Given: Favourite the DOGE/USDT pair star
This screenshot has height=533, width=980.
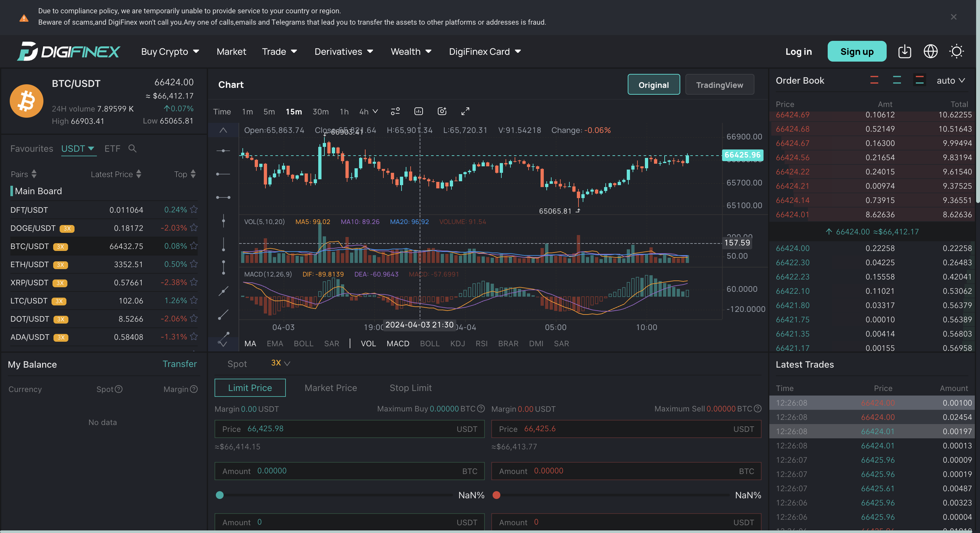Looking at the screenshot, I should 194,228.
